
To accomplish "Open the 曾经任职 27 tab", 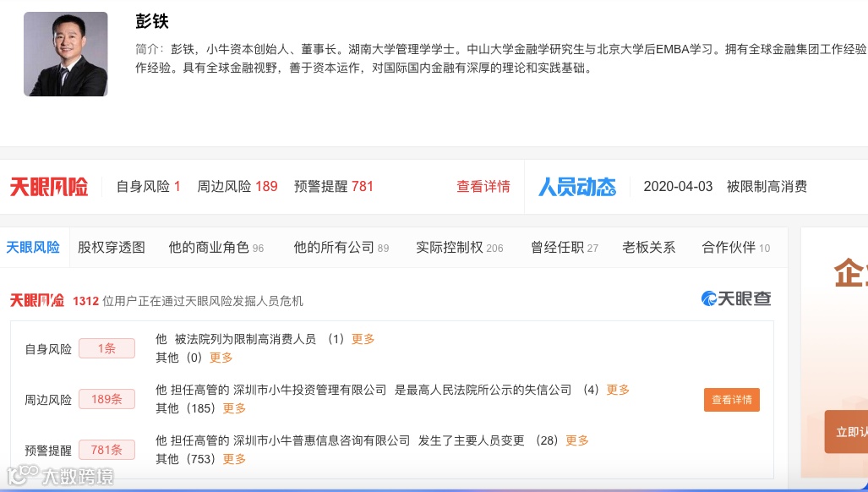I will coord(565,248).
